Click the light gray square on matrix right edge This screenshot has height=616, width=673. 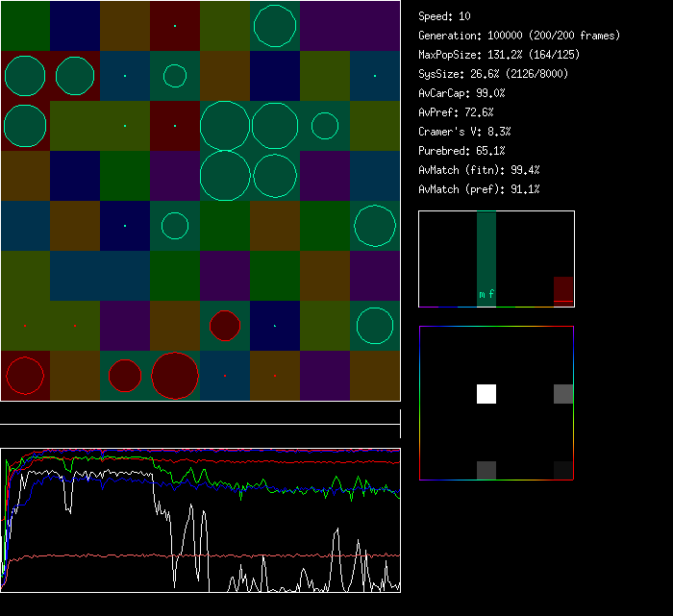coord(563,393)
